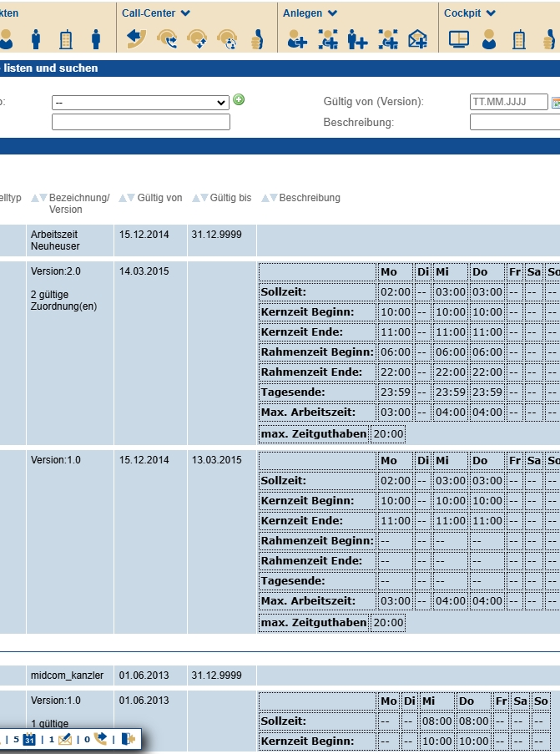Click the person icon under Cockpit
The image size is (560, 754).
point(489,39)
